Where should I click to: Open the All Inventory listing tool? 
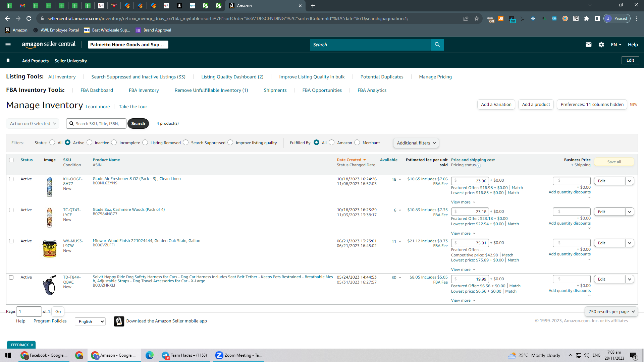click(x=62, y=77)
